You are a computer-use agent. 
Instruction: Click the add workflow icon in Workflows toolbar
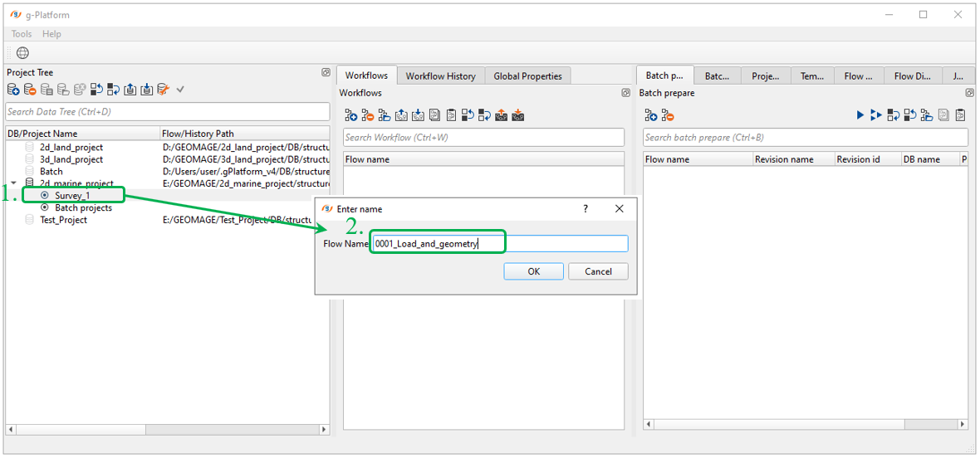pos(350,115)
